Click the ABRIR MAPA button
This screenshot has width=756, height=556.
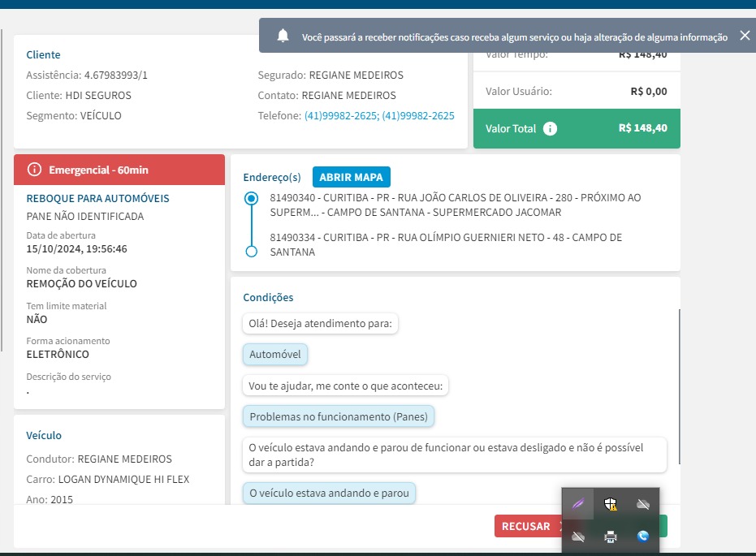click(x=351, y=177)
